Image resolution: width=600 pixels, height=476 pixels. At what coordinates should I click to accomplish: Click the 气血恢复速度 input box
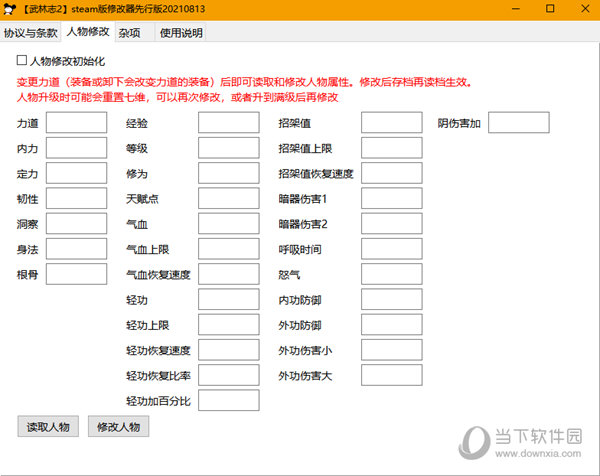pyautogui.click(x=229, y=274)
